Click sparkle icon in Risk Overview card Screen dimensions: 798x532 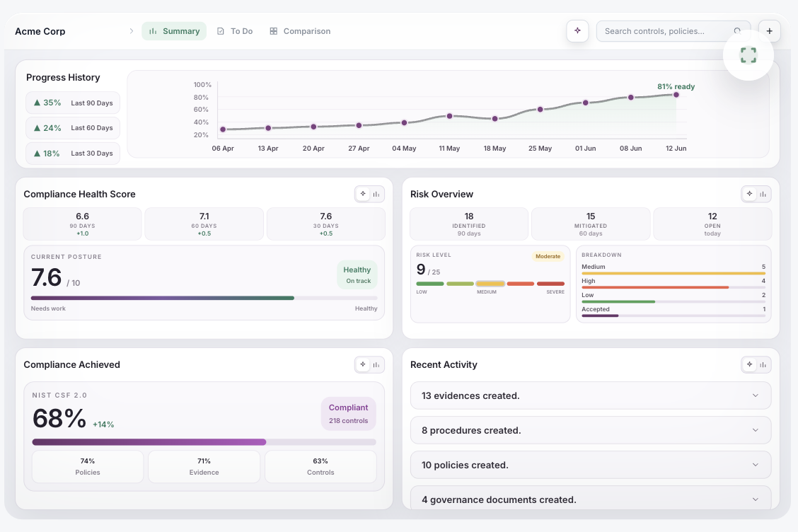pos(750,194)
